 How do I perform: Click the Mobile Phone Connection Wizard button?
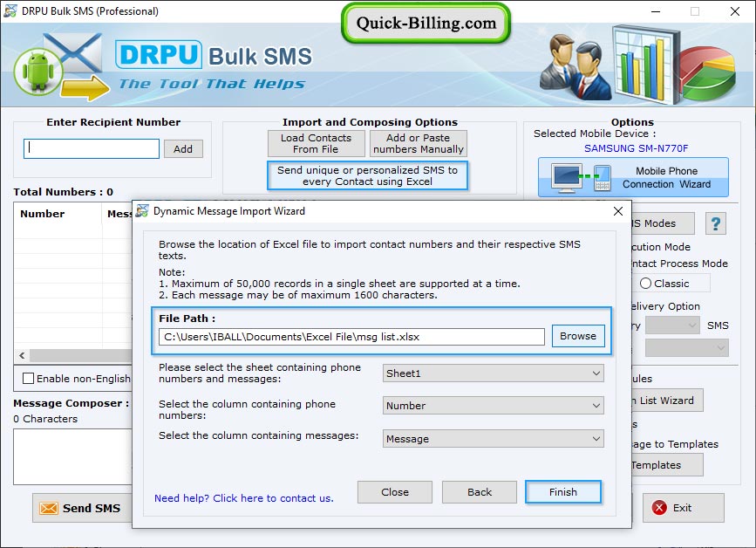[x=633, y=177]
